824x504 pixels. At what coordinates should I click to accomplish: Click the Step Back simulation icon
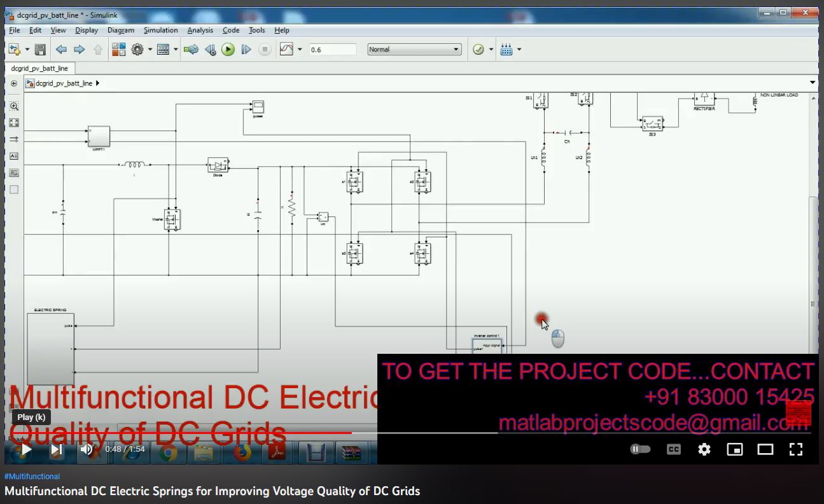[210, 50]
